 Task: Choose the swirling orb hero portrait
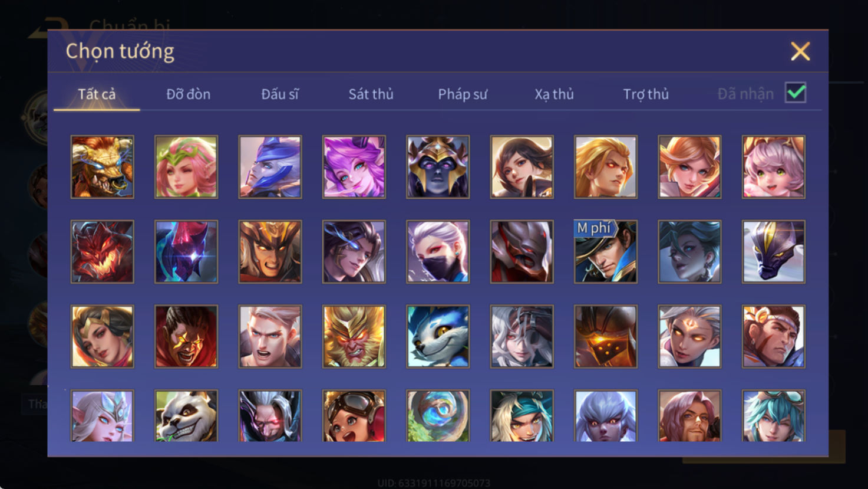click(x=438, y=416)
